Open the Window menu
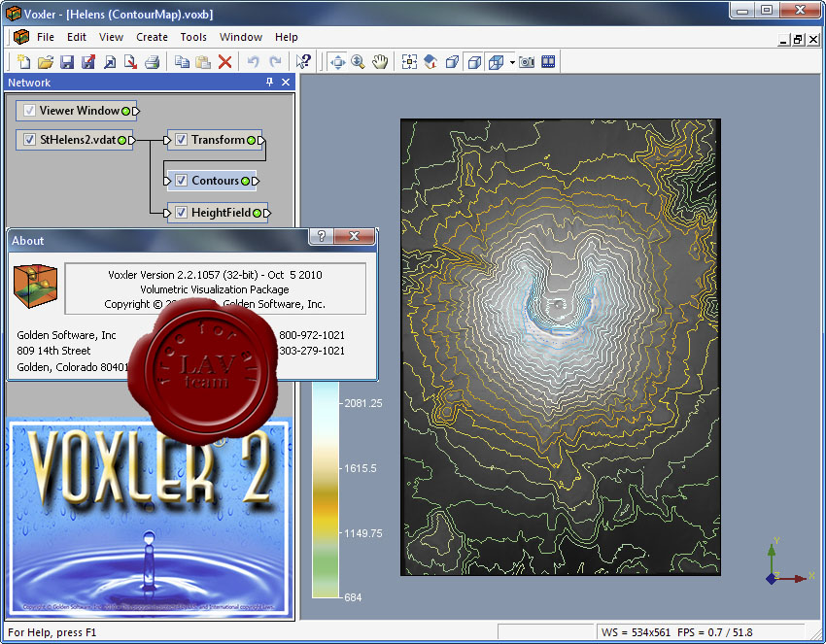 (241, 37)
